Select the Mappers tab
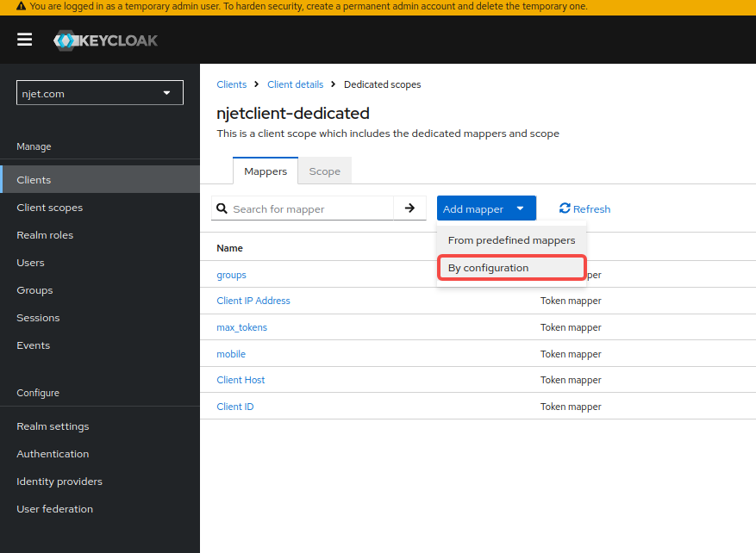The width and height of the screenshot is (756, 553). coord(266,171)
